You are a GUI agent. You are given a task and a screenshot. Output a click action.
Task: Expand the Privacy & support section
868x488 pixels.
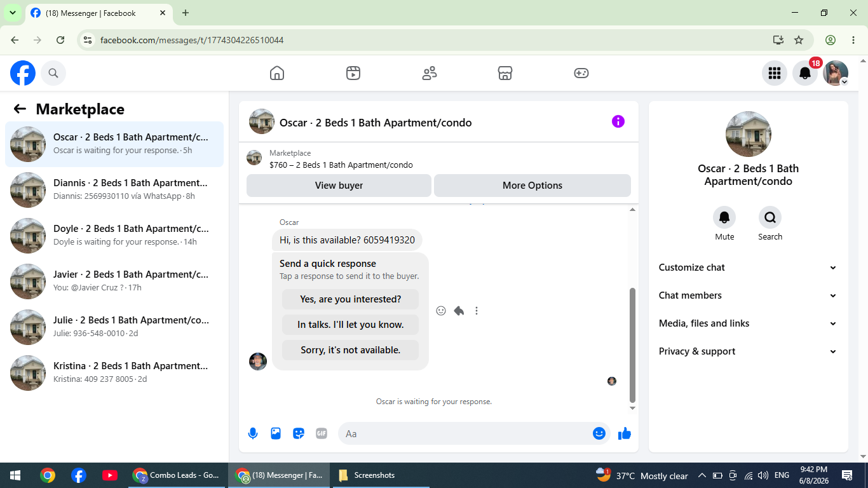tap(748, 351)
